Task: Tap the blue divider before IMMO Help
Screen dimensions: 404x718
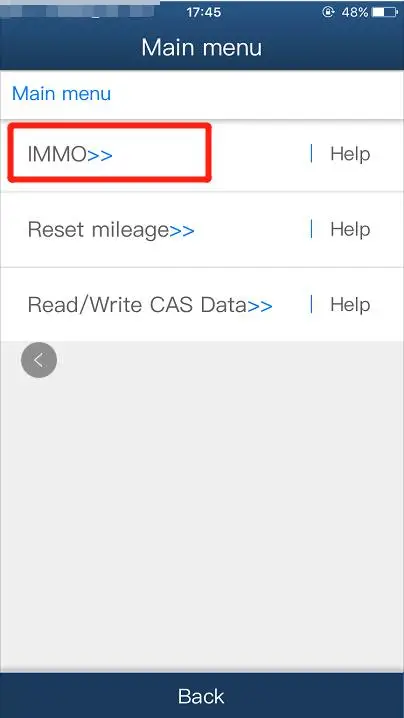Action: 311,153
